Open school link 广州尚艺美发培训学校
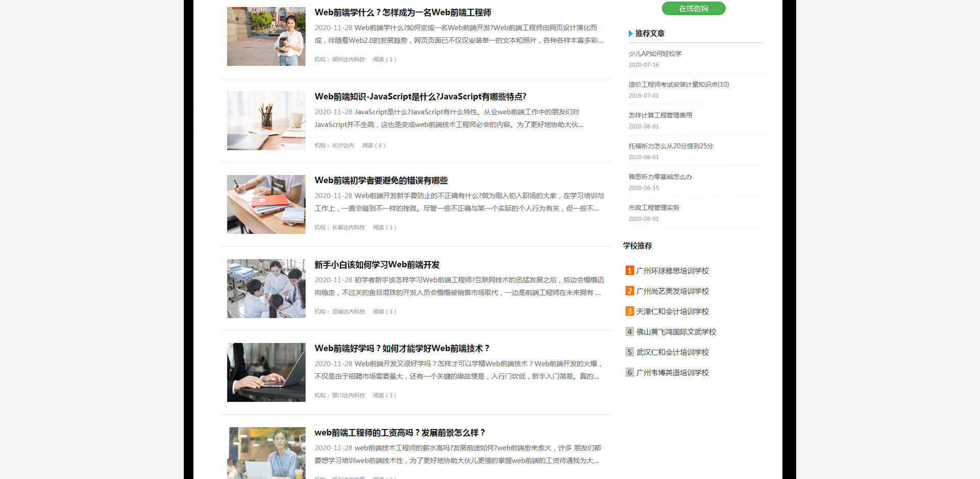This screenshot has height=479, width=980. click(x=673, y=291)
